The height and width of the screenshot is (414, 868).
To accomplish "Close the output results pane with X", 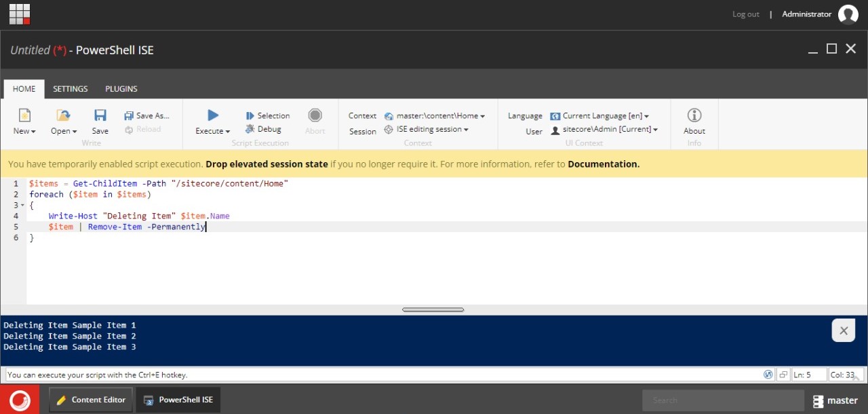I will click(844, 331).
